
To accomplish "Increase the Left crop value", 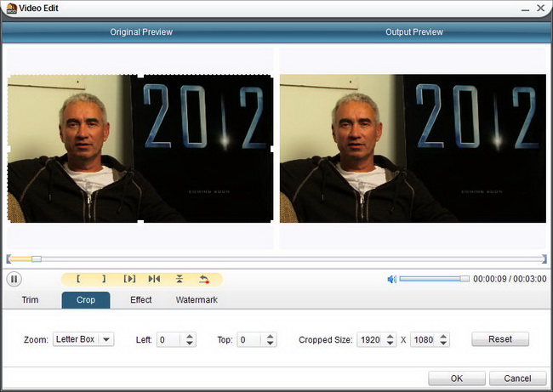I will (190, 336).
